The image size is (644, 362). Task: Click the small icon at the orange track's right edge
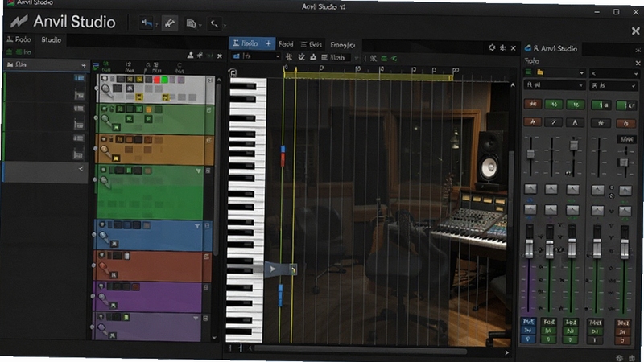click(208, 140)
